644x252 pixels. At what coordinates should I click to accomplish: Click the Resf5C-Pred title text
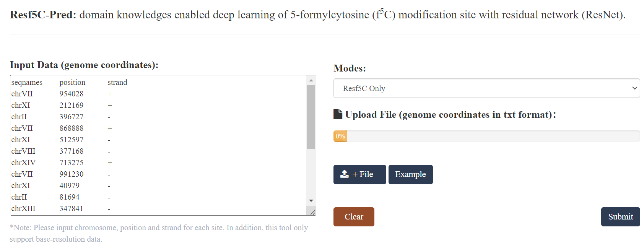tap(43, 15)
